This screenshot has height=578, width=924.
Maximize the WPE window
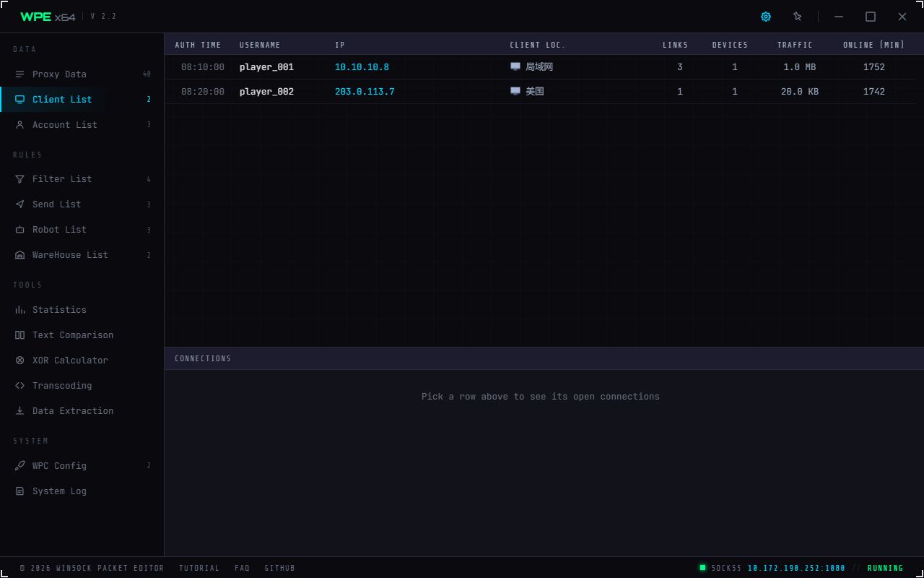click(871, 17)
